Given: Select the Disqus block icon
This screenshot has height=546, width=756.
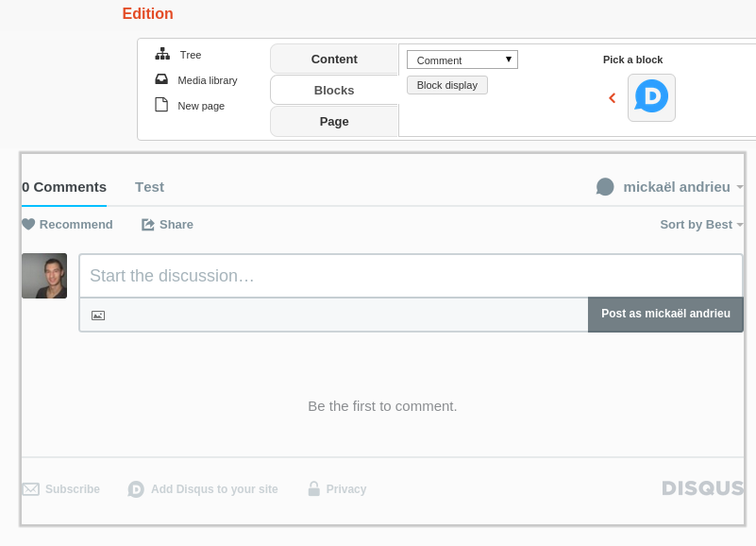Looking at the screenshot, I should pyautogui.click(x=651, y=97).
